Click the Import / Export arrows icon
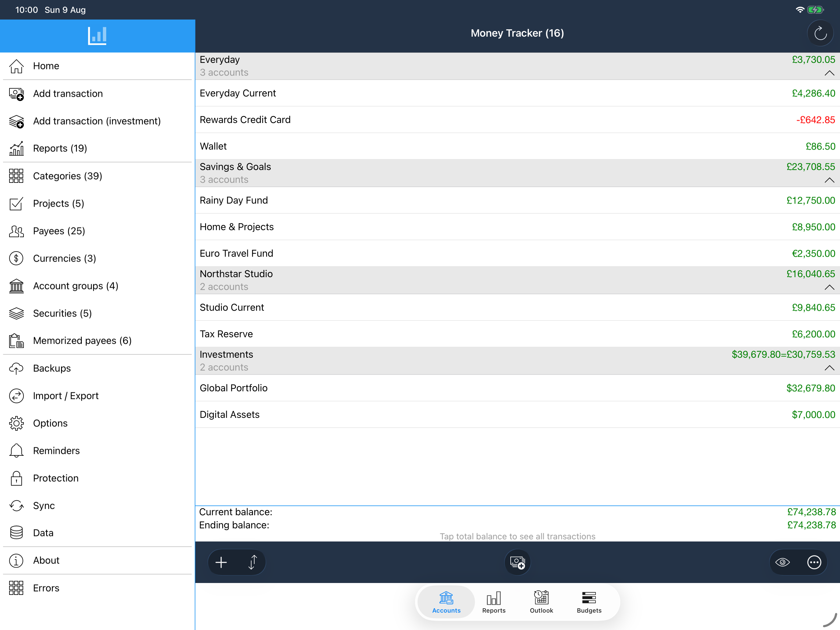 click(16, 396)
